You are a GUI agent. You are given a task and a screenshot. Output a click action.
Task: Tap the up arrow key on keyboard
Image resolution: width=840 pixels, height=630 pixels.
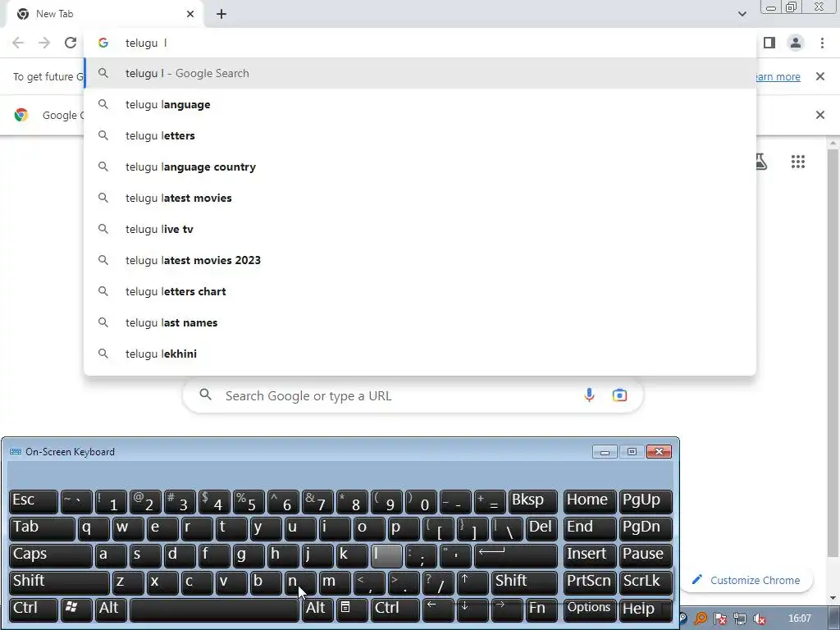(472, 583)
